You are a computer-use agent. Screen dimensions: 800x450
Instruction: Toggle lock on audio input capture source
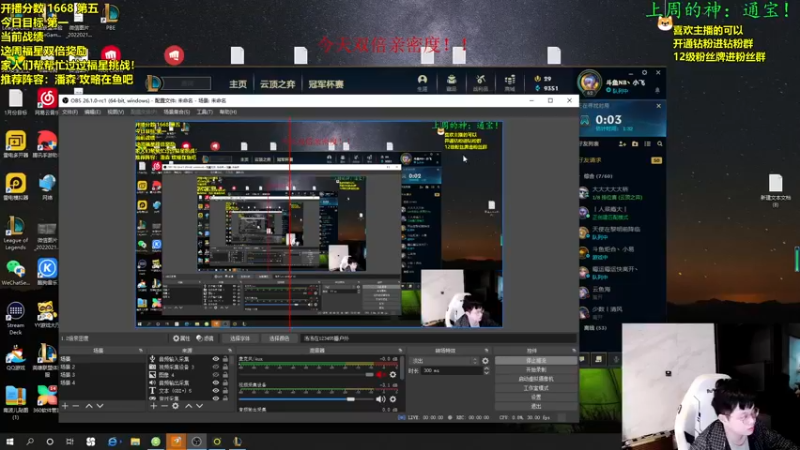tap(225, 359)
